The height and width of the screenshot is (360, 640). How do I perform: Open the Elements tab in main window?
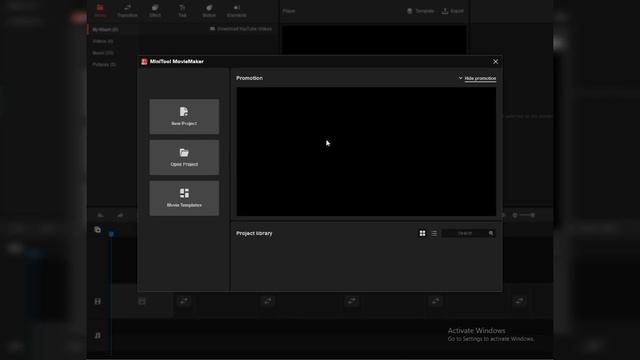click(236, 11)
